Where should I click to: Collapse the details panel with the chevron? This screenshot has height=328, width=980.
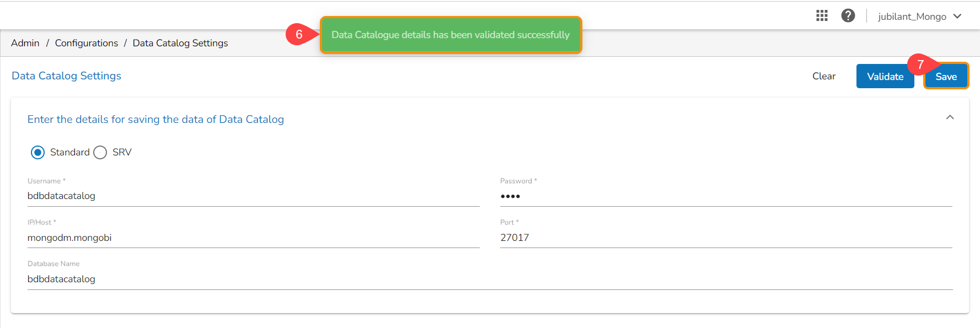pyautogui.click(x=950, y=117)
